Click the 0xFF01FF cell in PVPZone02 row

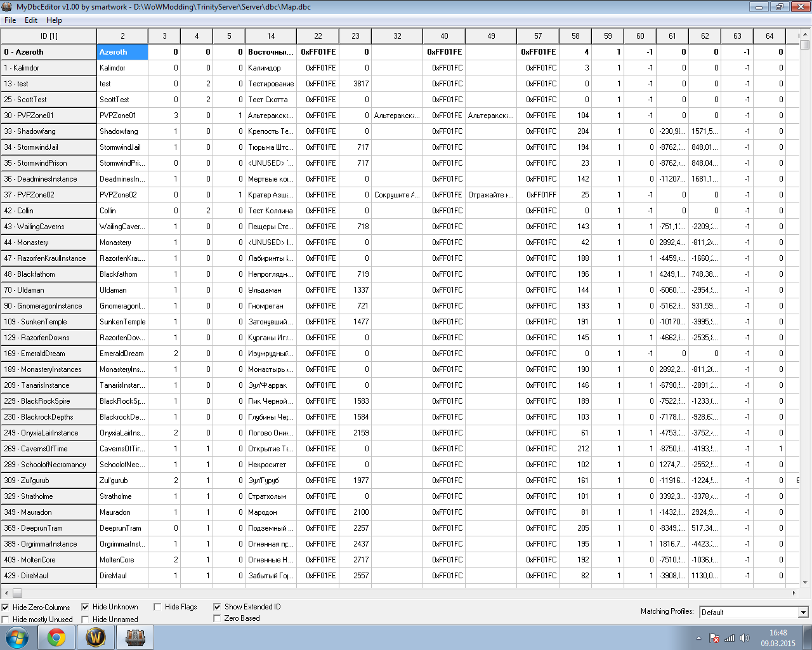538,195
